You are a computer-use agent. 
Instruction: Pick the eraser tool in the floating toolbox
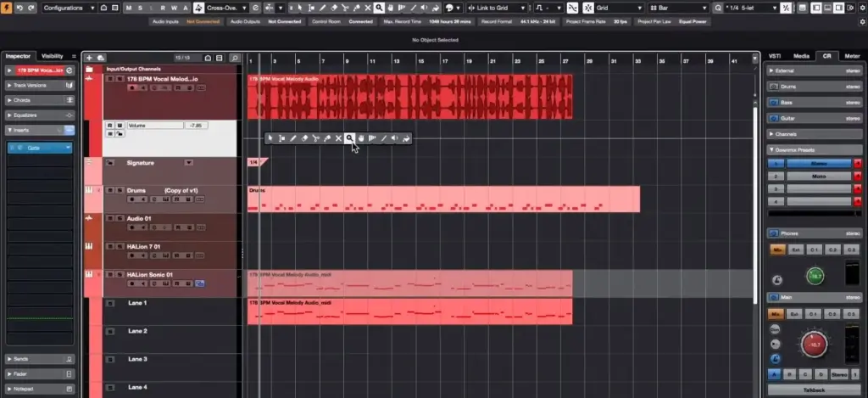click(x=304, y=138)
